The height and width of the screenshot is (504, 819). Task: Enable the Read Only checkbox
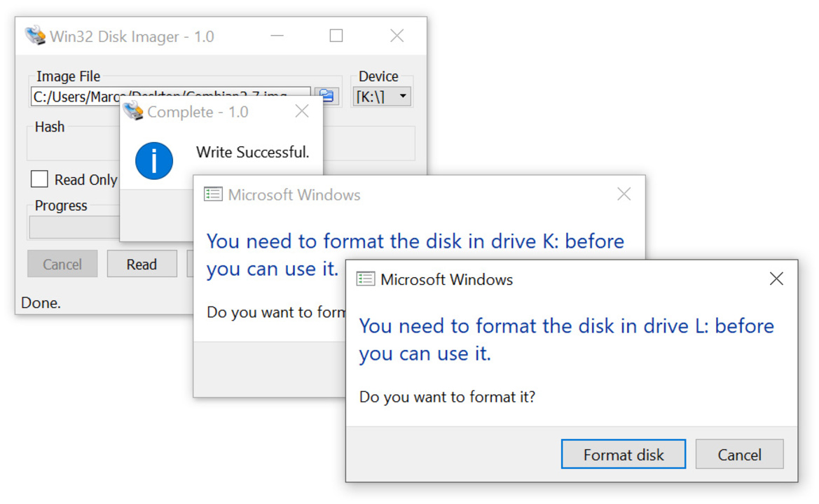(x=39, y=179)
